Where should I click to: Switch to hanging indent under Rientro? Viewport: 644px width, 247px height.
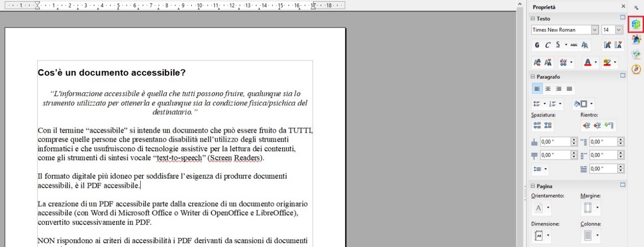tap(610, 126)
